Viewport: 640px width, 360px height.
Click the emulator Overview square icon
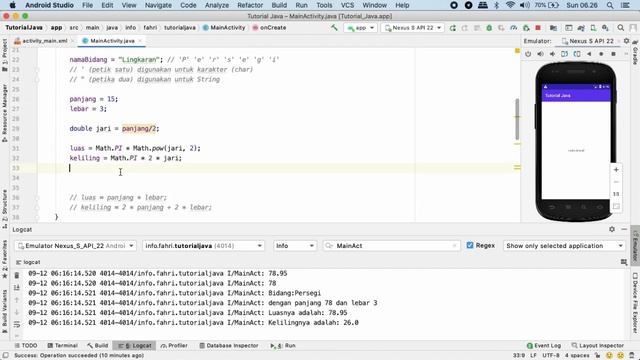tap(613, 54)
